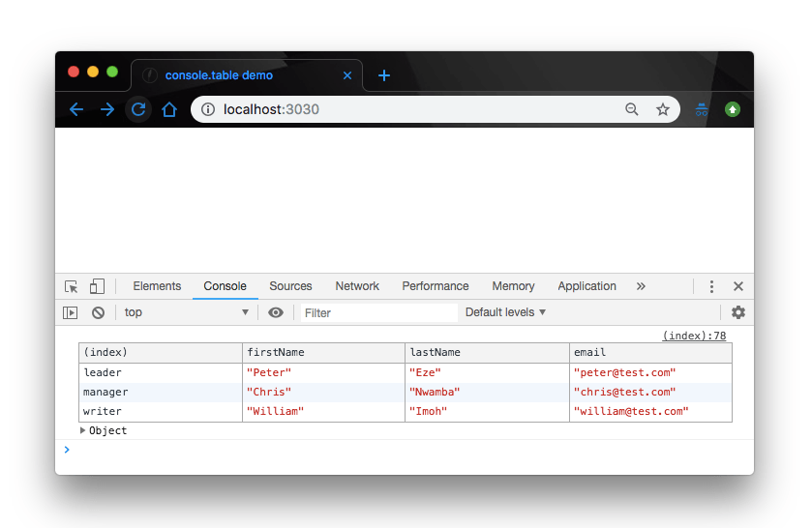The height and width of the screenshot is (528, 812).
Task: Sort table by the lastName column header
Action: tap(488, 353)
